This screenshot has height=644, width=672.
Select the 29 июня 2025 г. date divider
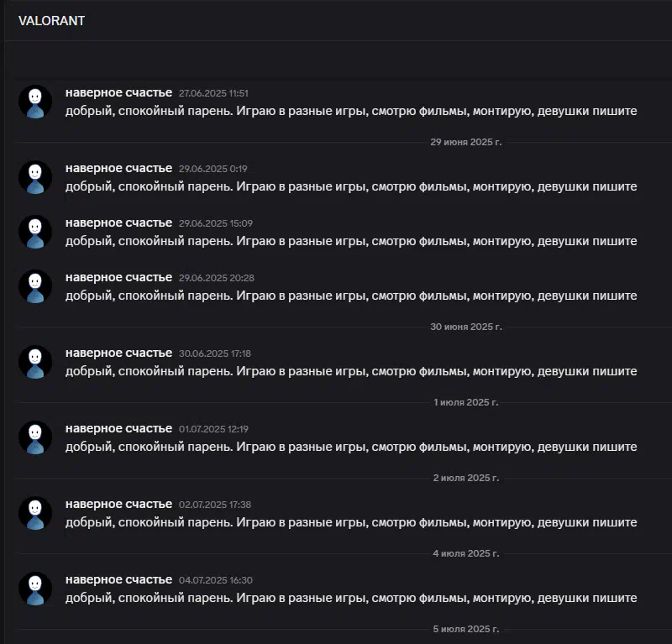466,142
